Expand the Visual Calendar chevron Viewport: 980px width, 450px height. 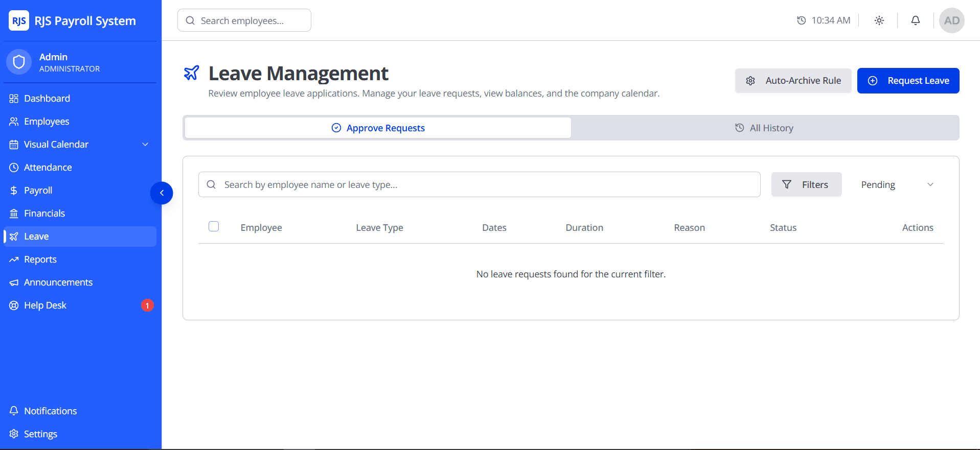145,145
